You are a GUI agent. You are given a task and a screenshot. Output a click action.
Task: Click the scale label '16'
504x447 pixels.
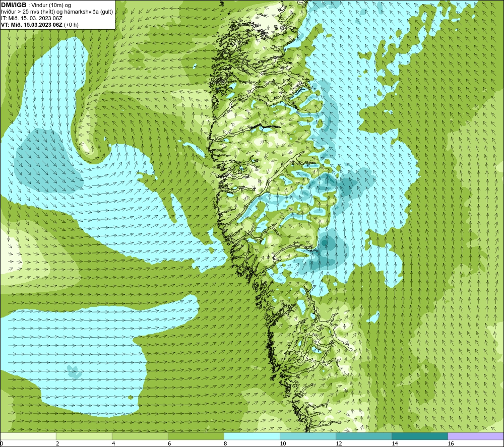[451, 443]
